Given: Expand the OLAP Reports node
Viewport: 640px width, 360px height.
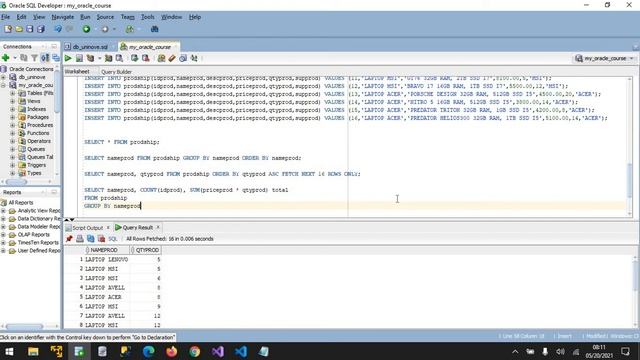Looking at the screenshot, I should click(3, 235).
